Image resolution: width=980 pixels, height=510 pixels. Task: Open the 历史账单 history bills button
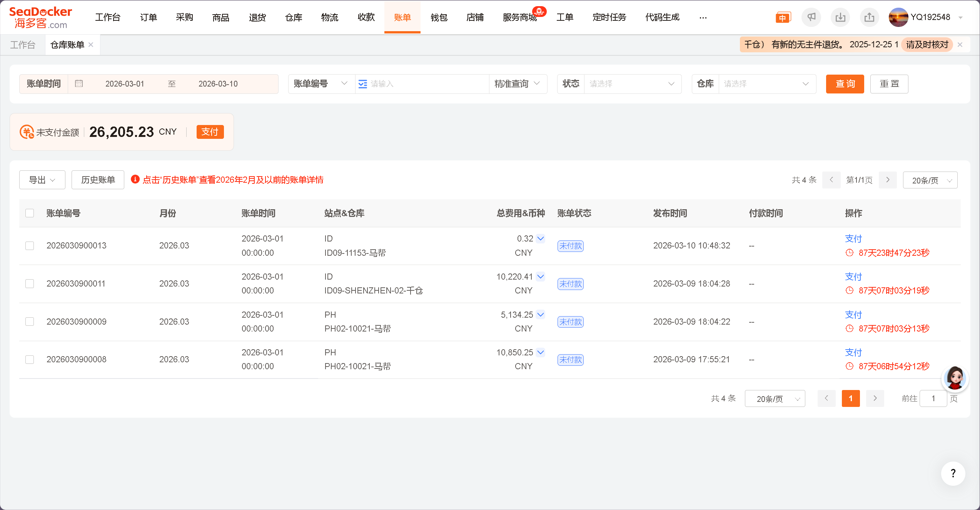98,180
